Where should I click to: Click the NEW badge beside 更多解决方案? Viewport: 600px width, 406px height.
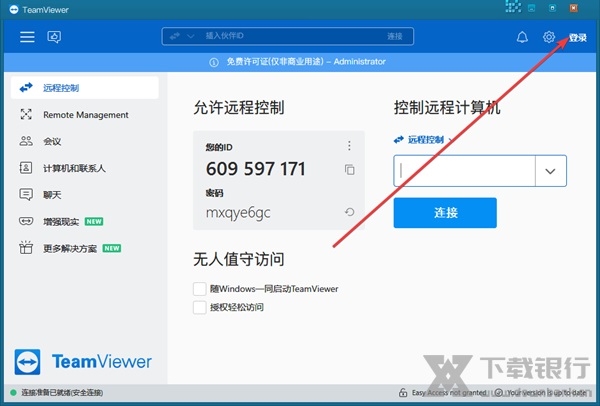point(112,248)
